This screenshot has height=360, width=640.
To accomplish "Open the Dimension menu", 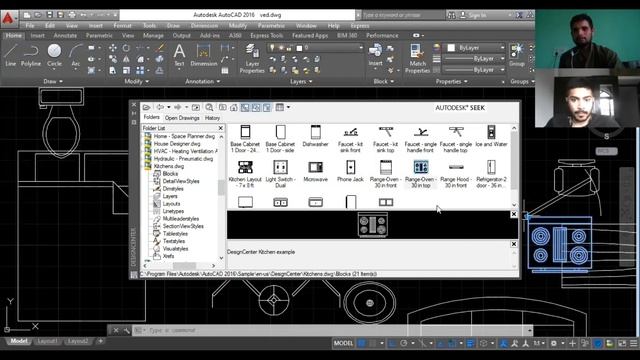I will pyautogui.click(x=204, y=26).
